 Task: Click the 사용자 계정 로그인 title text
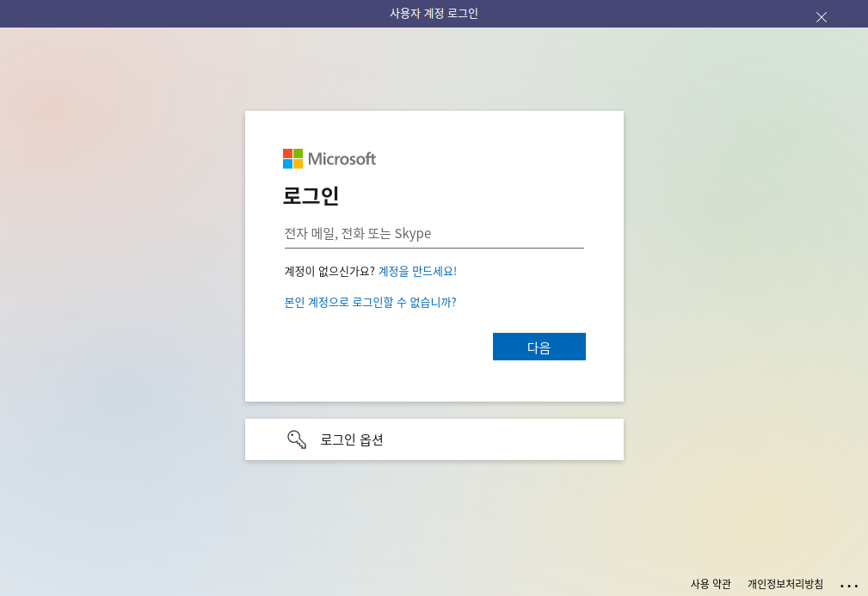pos(434,13)
